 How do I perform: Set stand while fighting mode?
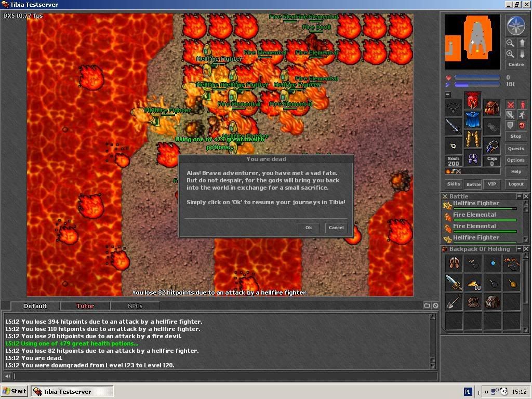[x=522, y=104]
